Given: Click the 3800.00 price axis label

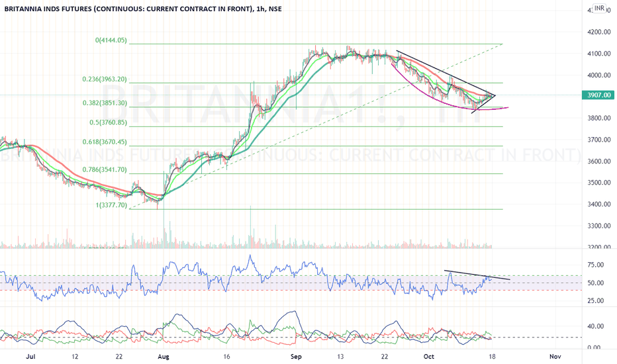Looking at the screenshot, I should pos(599,118).
